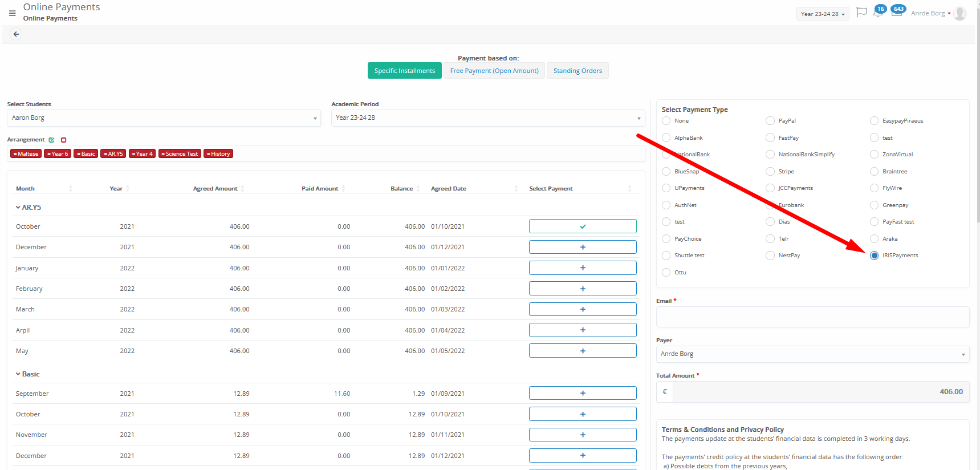Viewport: 980px width, 470px height.
Task: Open the hamburger navigation menu
Action: click(x=12, y=13)
